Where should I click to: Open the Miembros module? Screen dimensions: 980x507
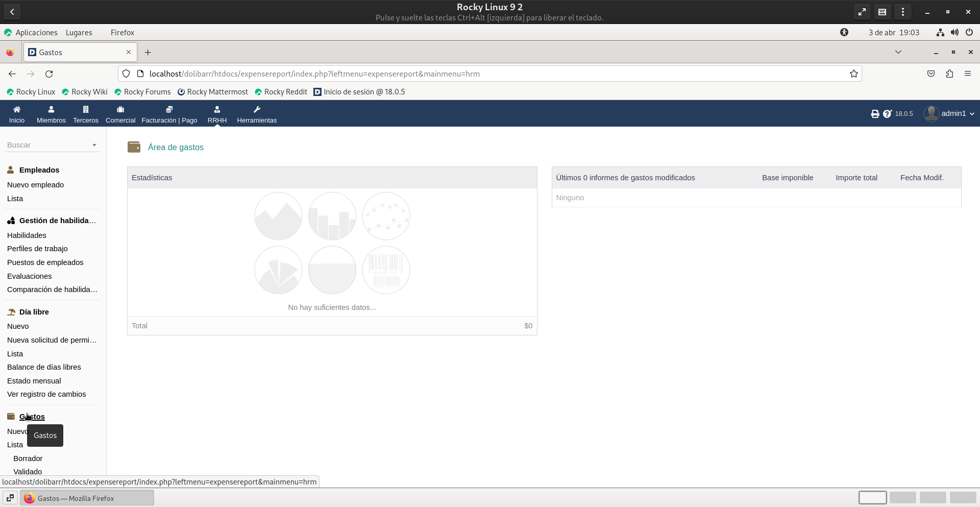tap(51, 110)
